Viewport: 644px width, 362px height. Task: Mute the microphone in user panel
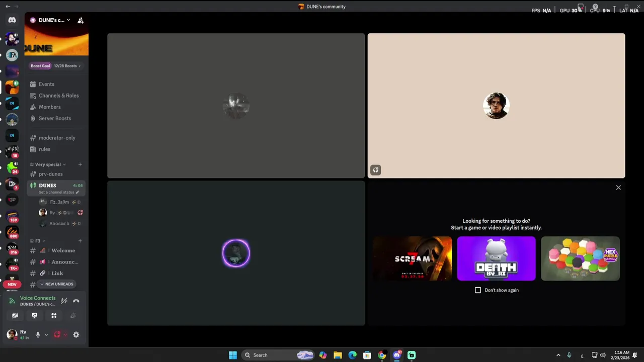[x=38, y=335]
